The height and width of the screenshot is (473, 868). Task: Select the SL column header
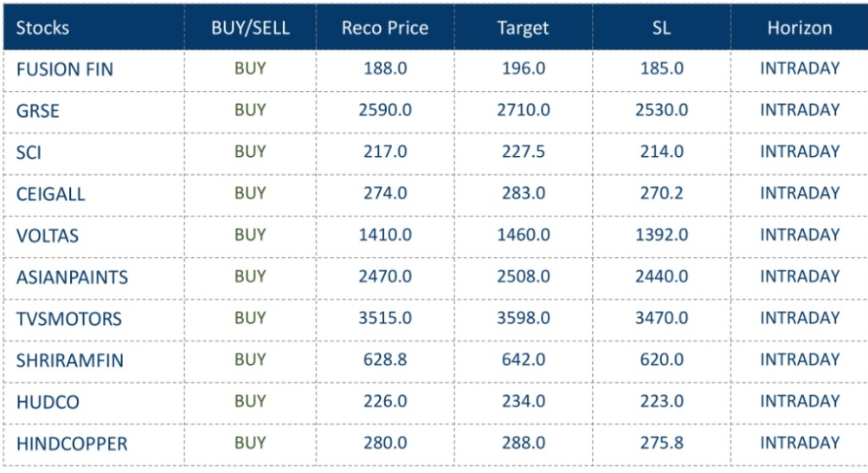pyautogui.click(x=661, y=28)
